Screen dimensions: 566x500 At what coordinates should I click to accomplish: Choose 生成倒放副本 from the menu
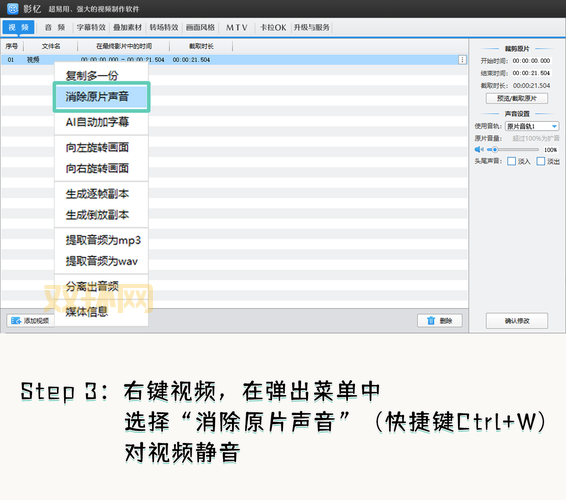[101, 215]
